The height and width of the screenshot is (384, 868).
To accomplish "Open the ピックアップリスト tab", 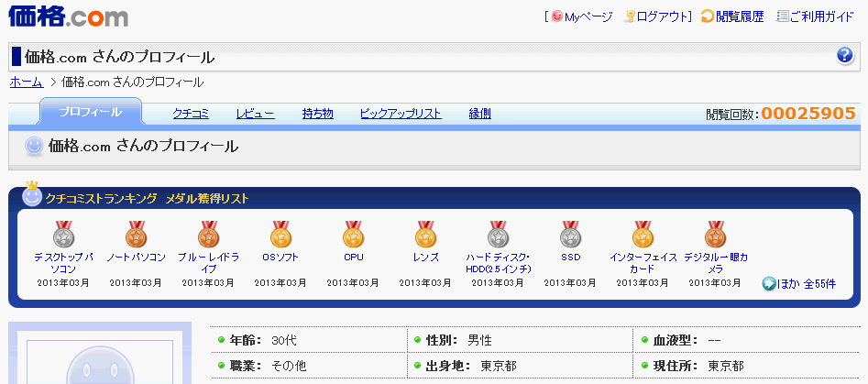I will 401,114.
